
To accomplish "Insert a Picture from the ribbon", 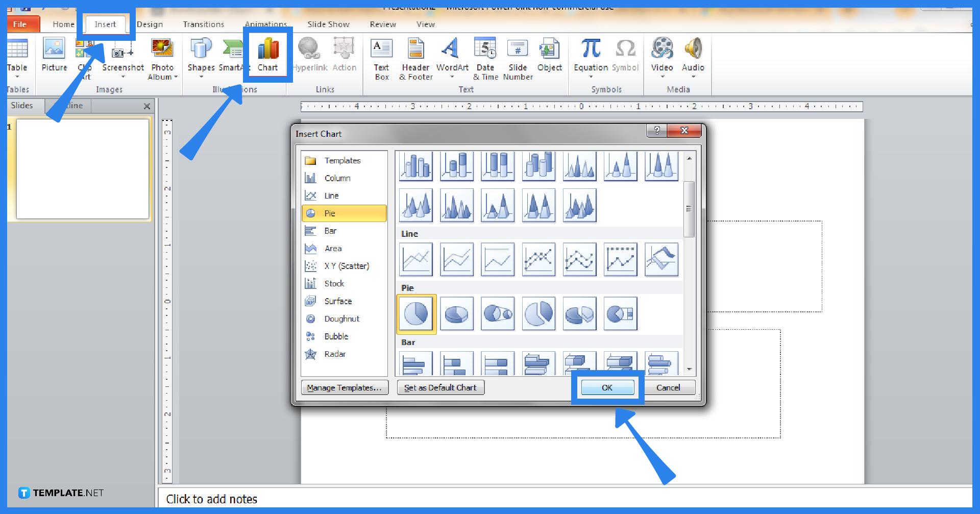I will [x=54, y=57].
